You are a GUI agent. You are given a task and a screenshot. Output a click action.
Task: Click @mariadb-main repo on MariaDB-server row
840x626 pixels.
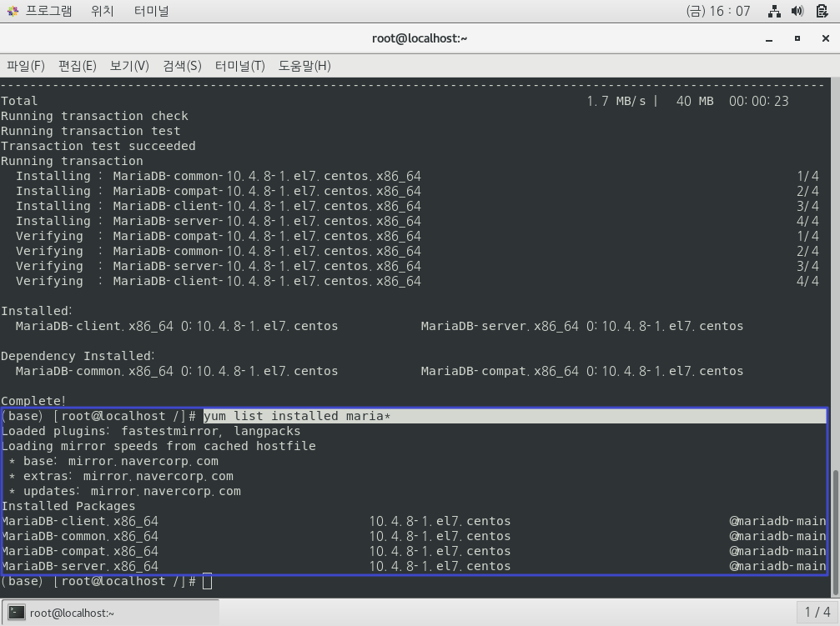777,566
